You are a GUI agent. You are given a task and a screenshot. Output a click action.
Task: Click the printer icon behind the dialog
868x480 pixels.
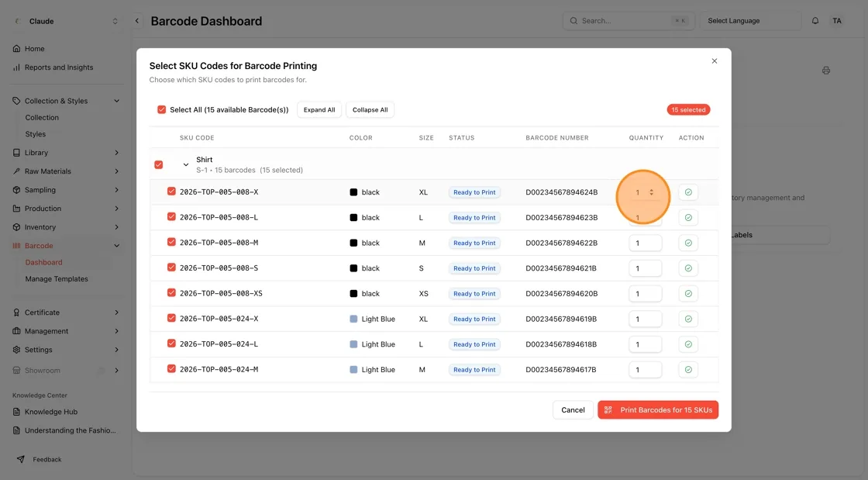pos(826,71)
